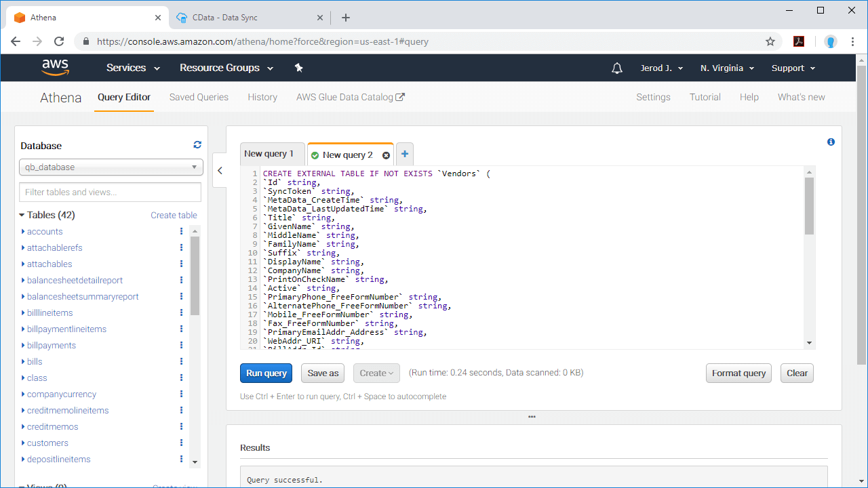Add a new query tab with plus
868x488 pixels.
click(x=404, y=155)
